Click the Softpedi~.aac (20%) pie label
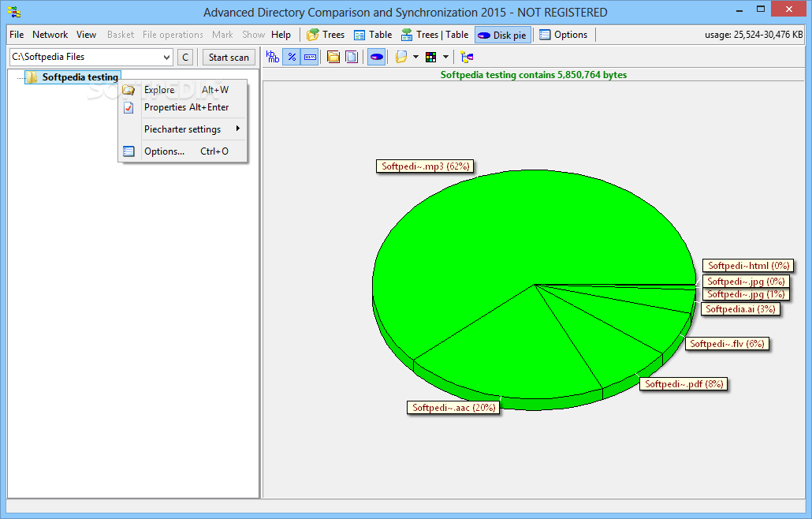Image resolution: width=812 pixels, height=519 pixels. [453, 408]
